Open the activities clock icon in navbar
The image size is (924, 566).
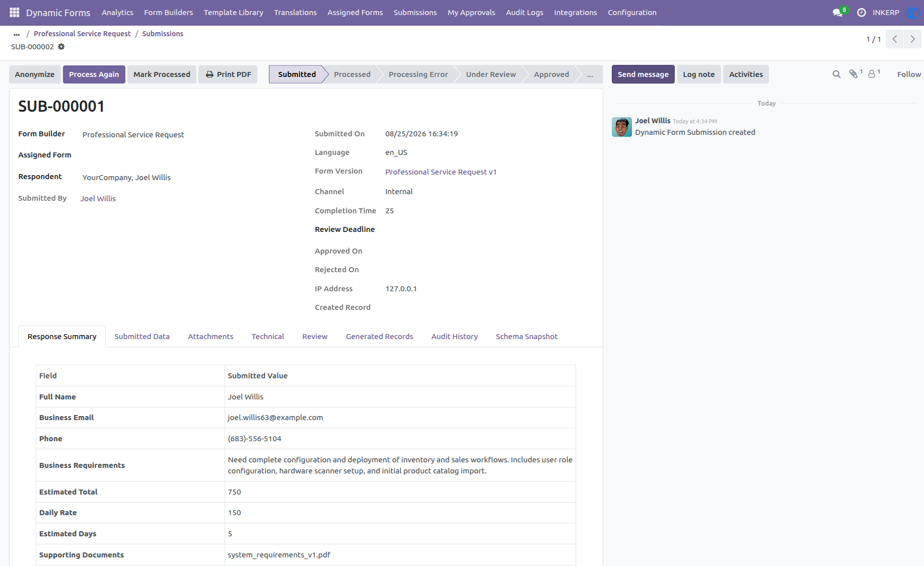tap(862, 12)
